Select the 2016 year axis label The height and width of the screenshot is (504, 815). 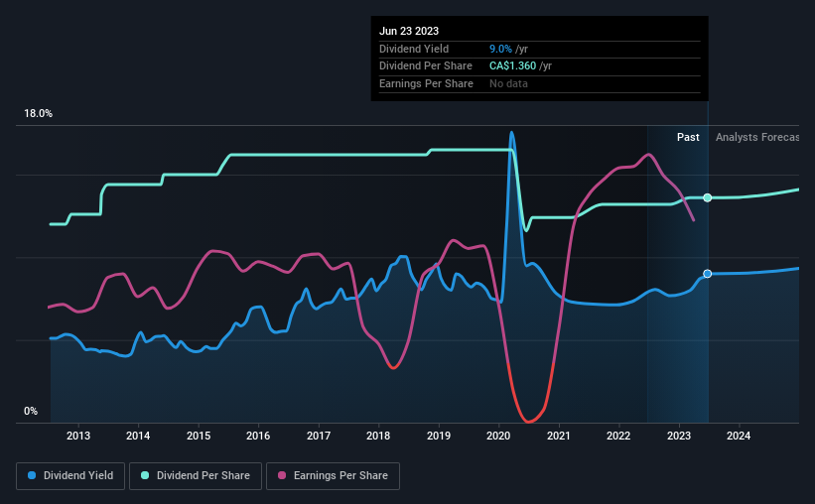[258, 436]
